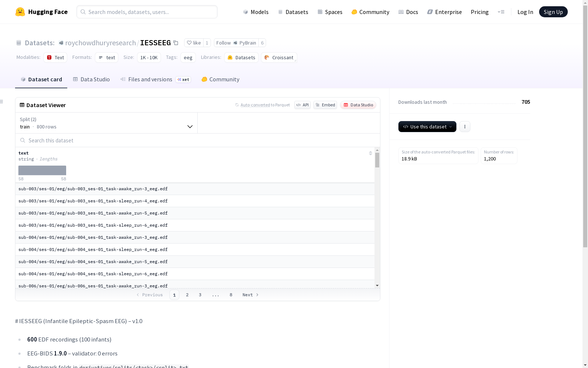588x368 pixels.
Task: Click the API code button
Action: pos(302,105)
